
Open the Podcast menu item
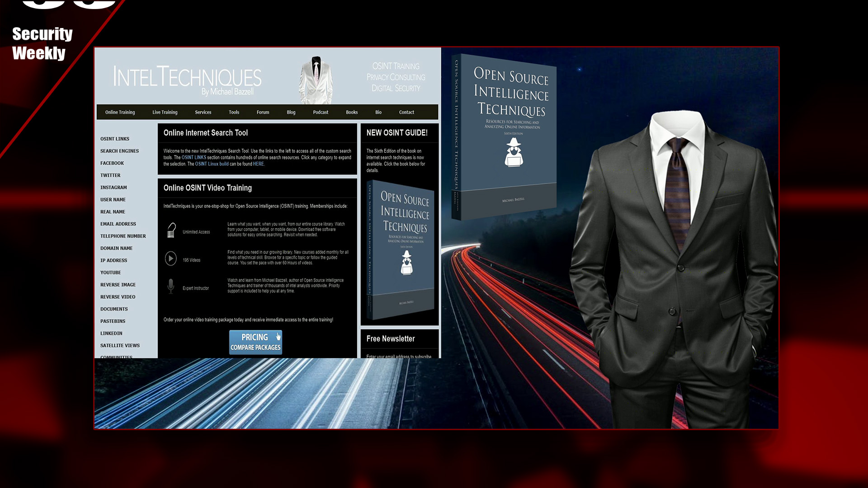pyautogui.click(x=321, y=112)
